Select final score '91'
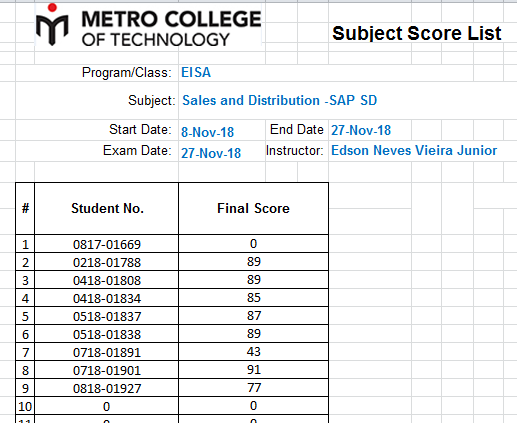 tap(253, 370)
